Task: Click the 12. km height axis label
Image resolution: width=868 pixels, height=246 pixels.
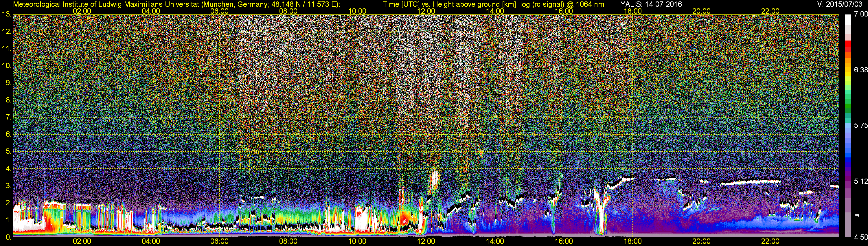Action: (6, 32)
